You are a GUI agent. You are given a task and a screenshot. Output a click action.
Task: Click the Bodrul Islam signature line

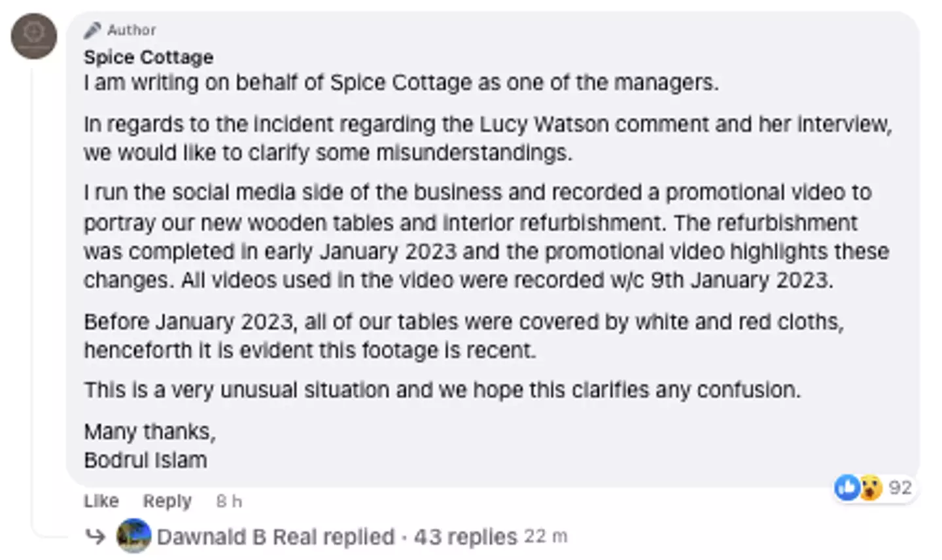145,460
